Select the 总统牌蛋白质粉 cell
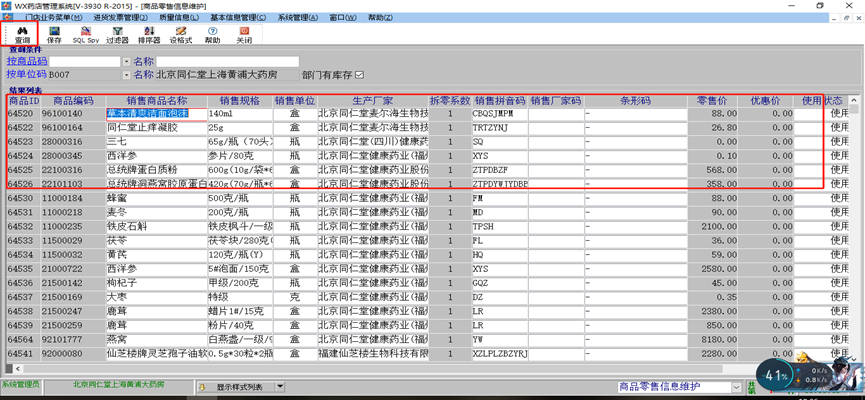865x400 pixels. tap(157, 169)
